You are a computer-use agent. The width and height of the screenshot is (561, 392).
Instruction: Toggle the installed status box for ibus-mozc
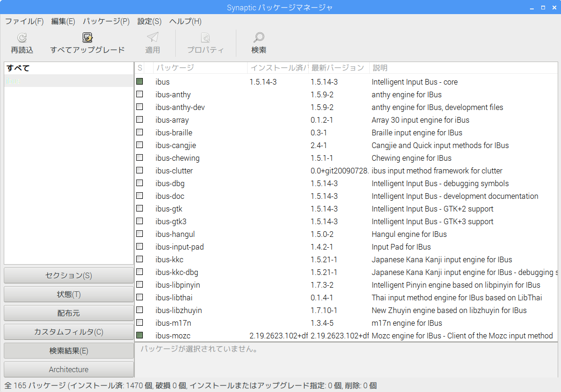[x=140, y=336]
